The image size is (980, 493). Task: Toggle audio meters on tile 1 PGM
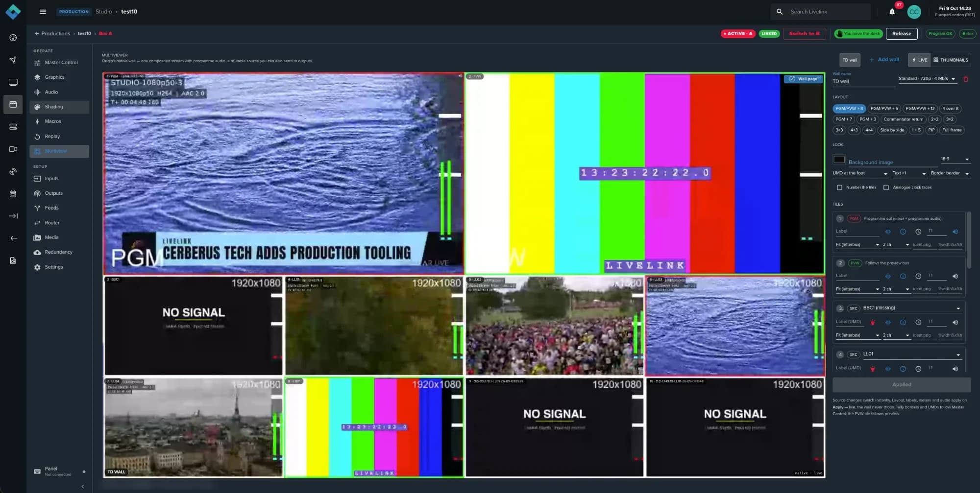[888, 232]
